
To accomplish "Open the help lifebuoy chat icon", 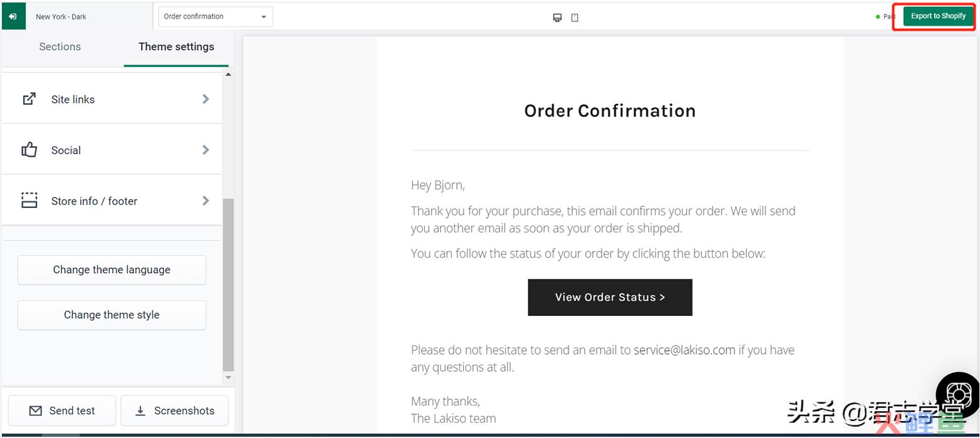I will point(958,395).
